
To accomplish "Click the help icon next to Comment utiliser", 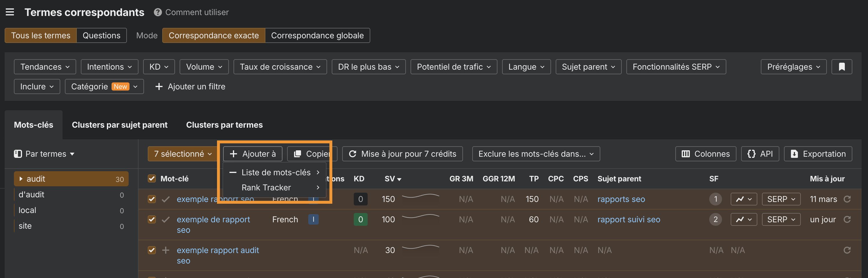I will click(x=157, y=12).
